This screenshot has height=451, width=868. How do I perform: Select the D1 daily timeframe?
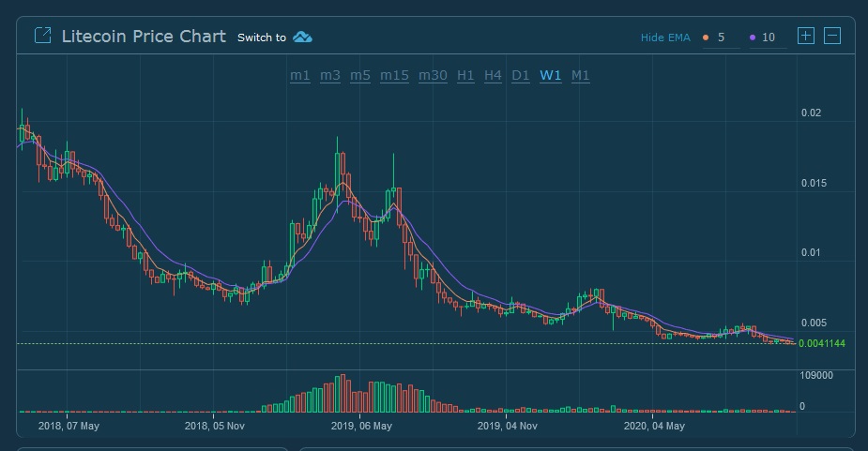521,75
